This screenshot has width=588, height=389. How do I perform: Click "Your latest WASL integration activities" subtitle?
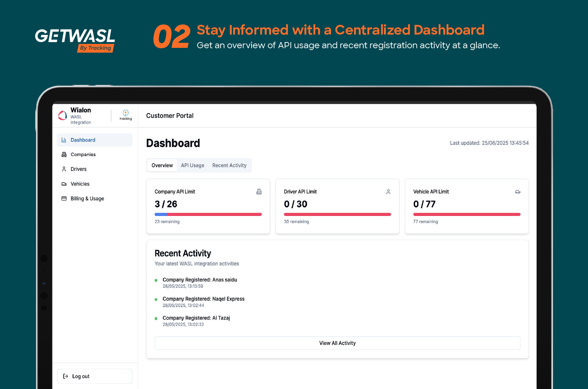tap(197, 264)
